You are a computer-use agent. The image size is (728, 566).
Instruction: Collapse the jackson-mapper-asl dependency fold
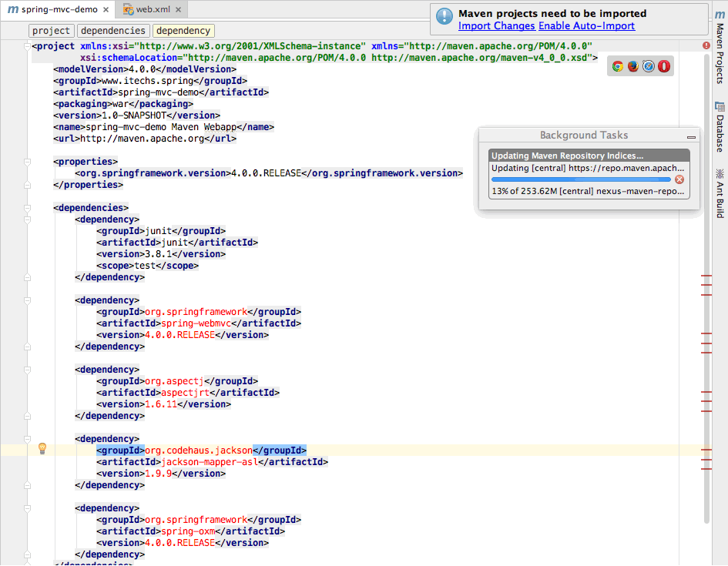(x=28, y=439)
